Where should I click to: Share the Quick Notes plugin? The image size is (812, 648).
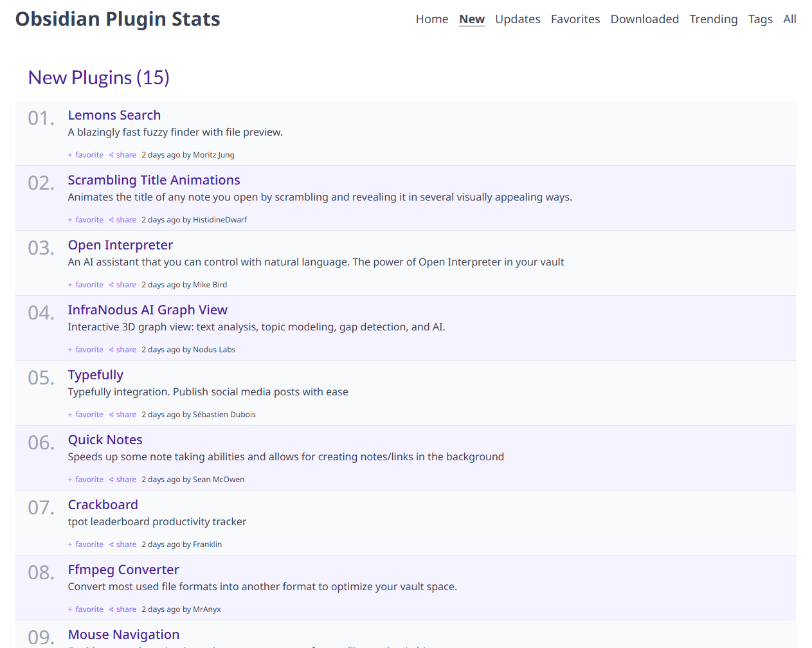[122, 480]
